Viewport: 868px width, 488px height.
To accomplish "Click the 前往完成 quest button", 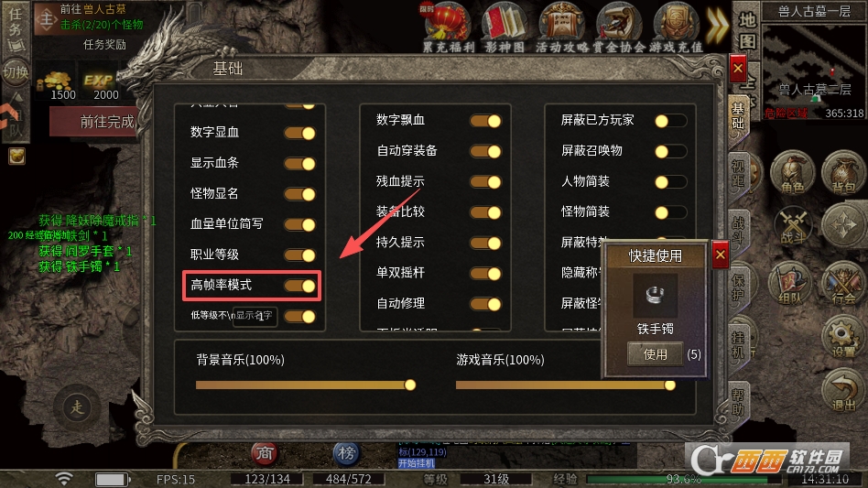I will 95,122.
